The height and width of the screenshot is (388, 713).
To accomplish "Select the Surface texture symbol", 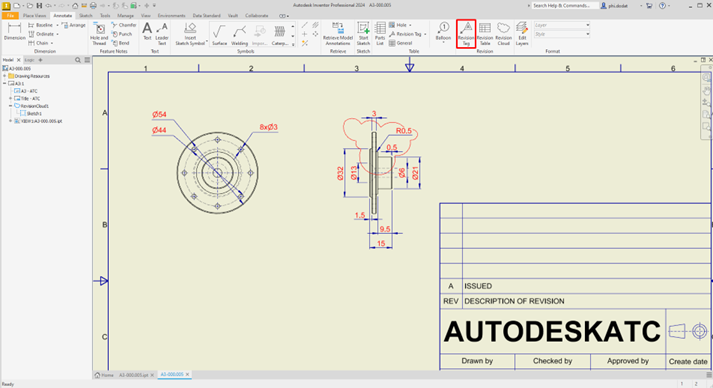I will pyautogui.click(x=219, y=35).
